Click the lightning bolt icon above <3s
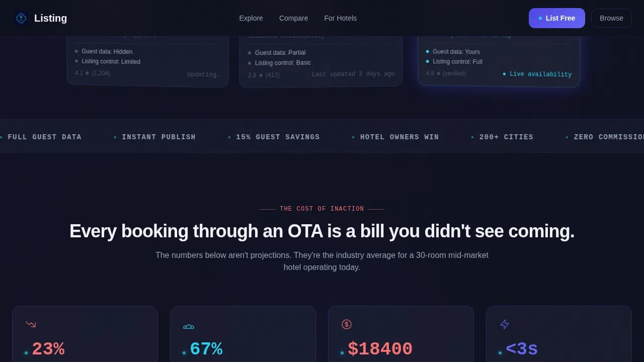The width and height of the screenshot is (644, 362). tap(505, 324)
